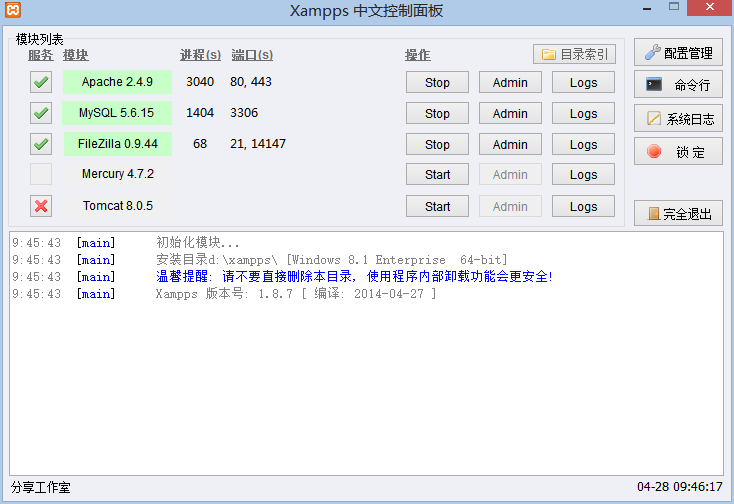The height and width of the screenshot is (504, 734).
Task: Toggle the FileZilla service checkbox
Action: coord(41,145)
